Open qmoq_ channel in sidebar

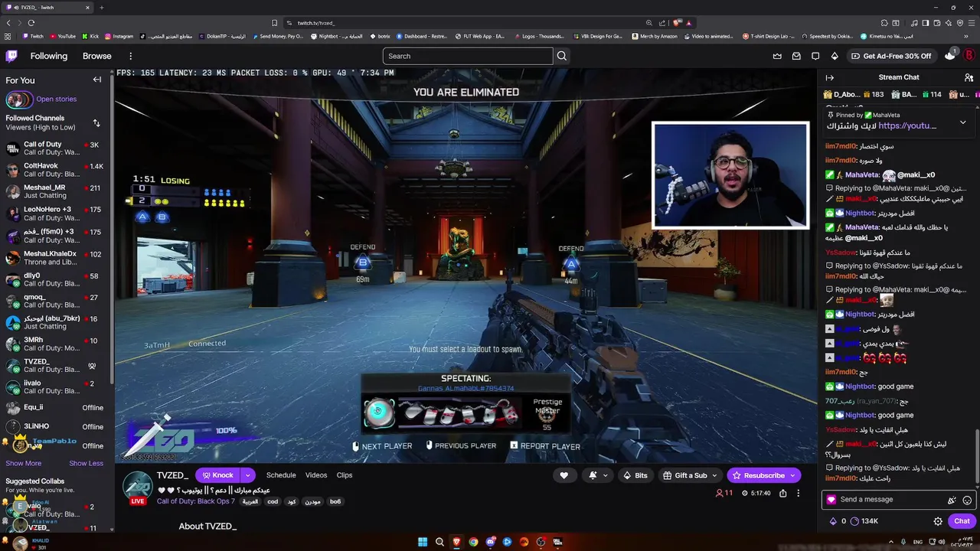click(x=55, y=301)
